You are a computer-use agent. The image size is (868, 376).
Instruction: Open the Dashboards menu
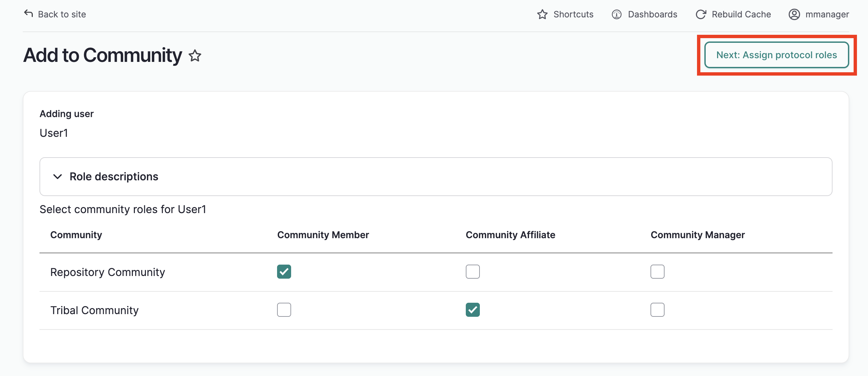pyautogui.click(x=644, y=14)
